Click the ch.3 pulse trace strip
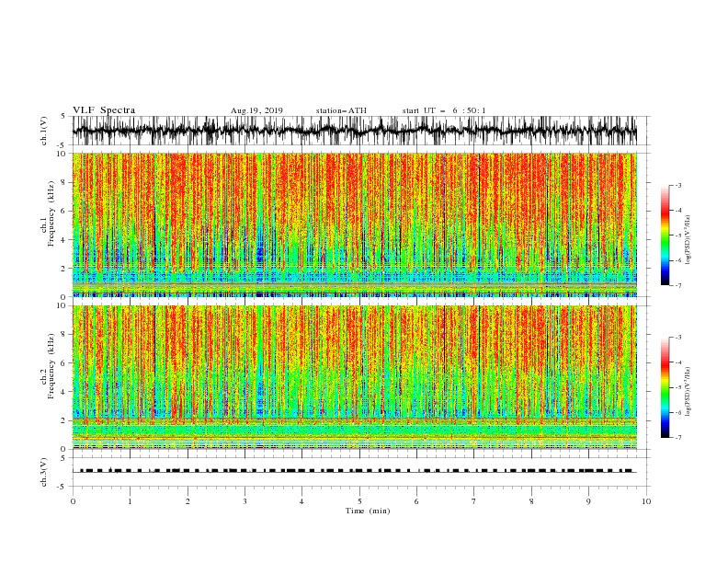 pyautogui.click(x=355, y=471)
